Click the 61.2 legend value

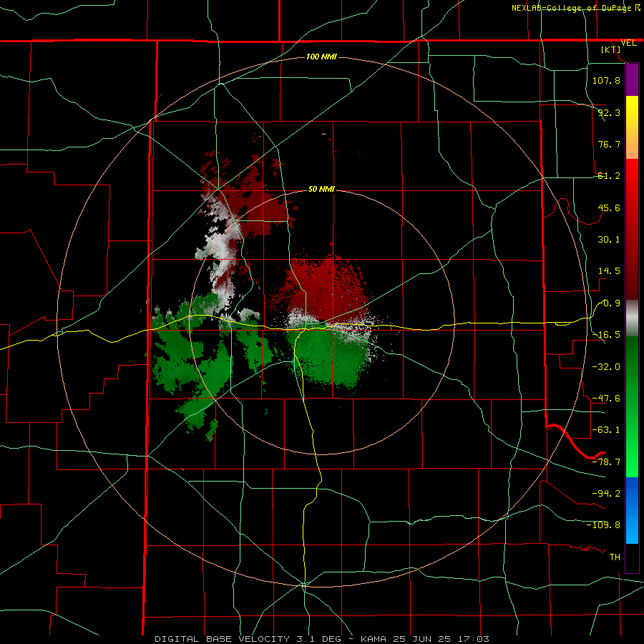tap(609, 176)
